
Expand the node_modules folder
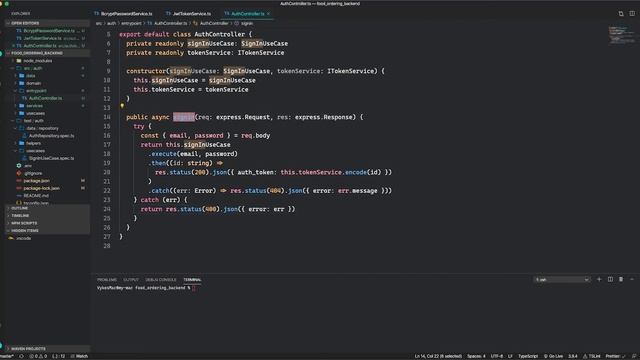pos(38,61)
